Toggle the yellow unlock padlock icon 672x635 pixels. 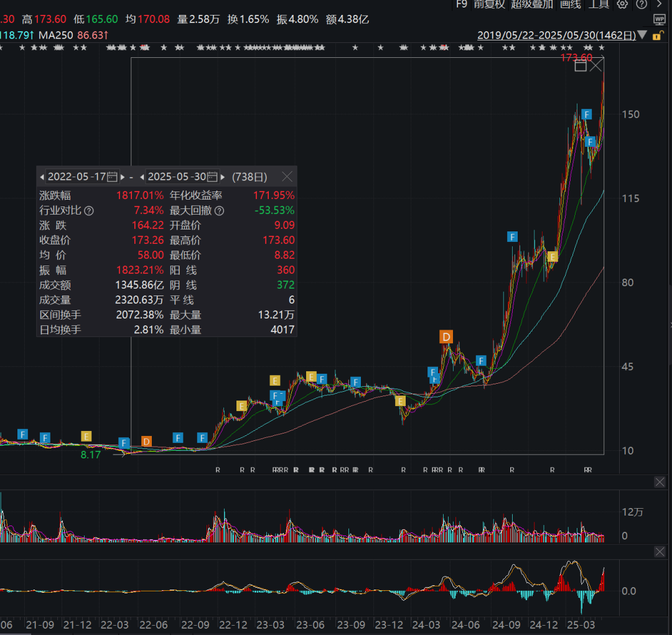pyautogui.click(x=657, y=35)
